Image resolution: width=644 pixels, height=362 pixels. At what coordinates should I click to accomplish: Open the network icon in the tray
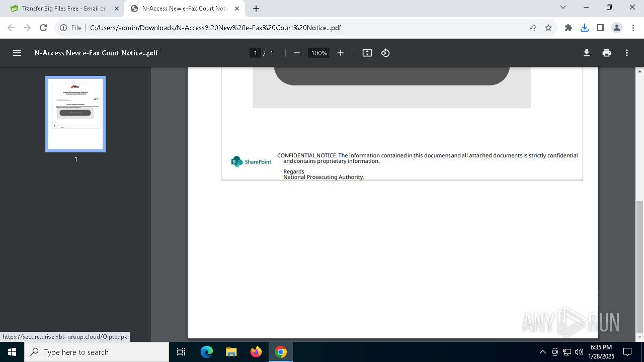click(x=567, y=352)
